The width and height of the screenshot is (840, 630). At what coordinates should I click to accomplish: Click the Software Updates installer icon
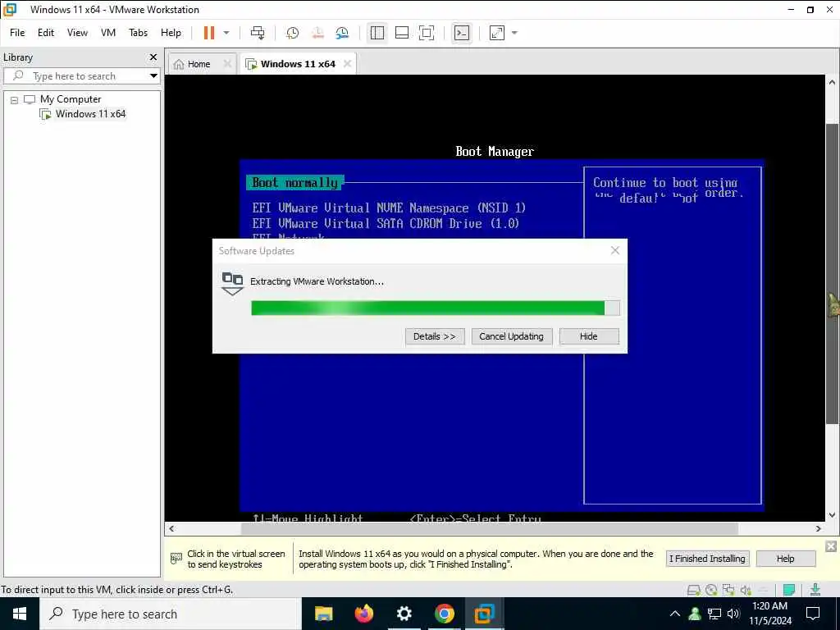pos(232,283)
